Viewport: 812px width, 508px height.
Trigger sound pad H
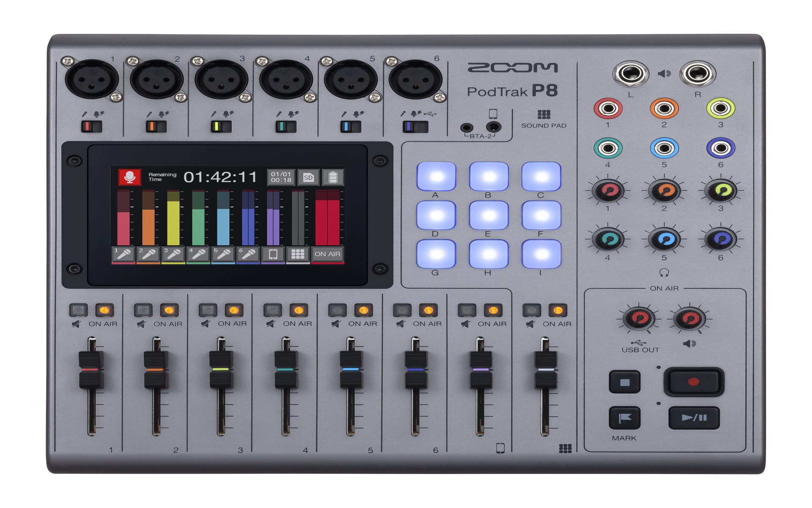(x=488, y=254)
